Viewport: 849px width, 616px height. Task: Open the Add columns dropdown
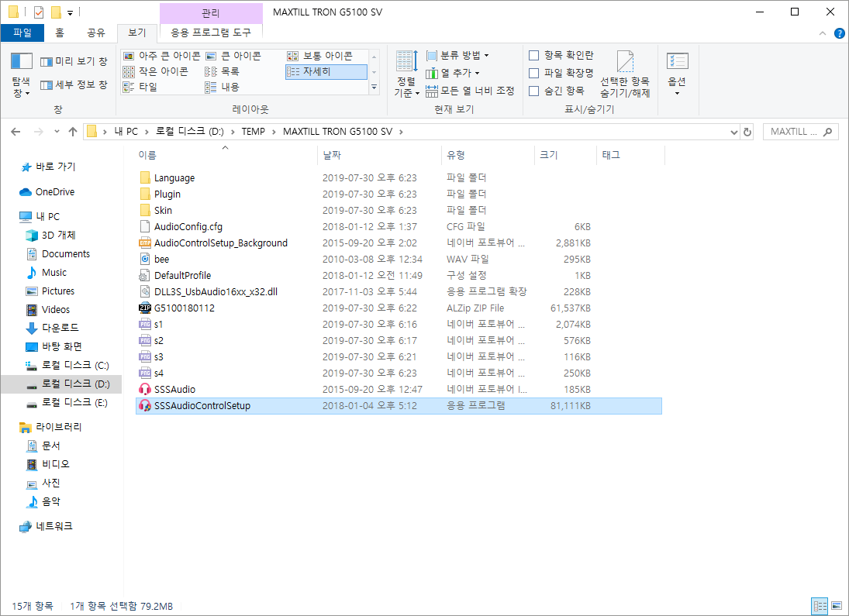click(x=453, y=73)
